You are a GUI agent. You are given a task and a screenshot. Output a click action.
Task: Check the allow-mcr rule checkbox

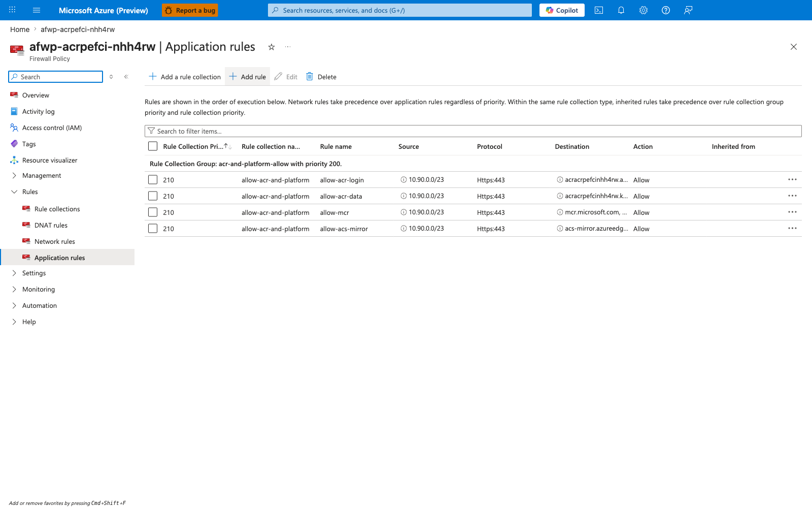pyautogui.click(x=153, y=212)
